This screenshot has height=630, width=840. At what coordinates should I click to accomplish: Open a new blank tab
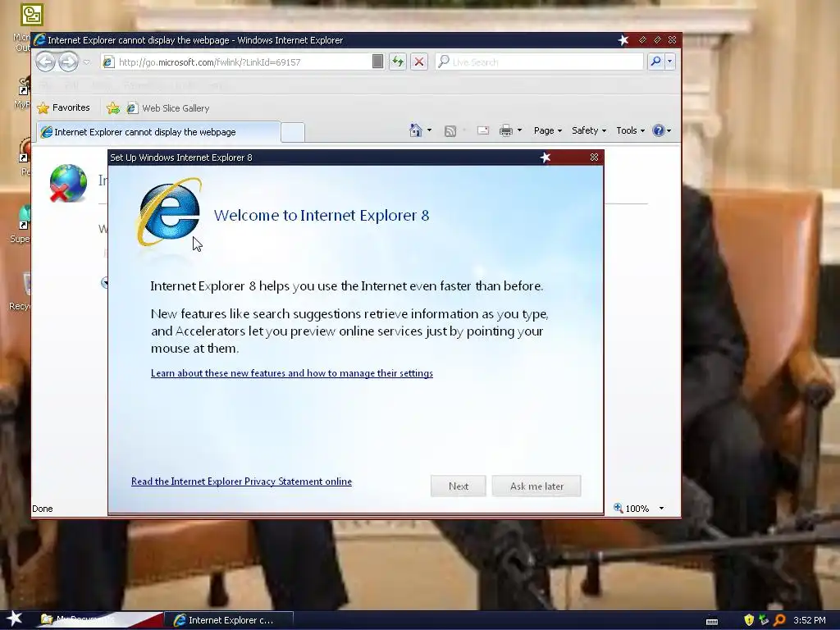293,132
